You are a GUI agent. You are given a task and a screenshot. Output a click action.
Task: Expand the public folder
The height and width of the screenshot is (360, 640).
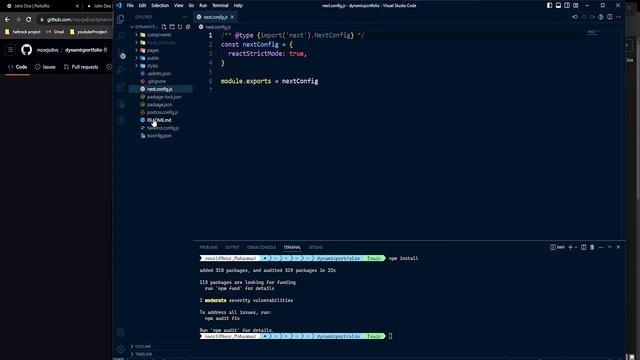tap(153, 58)
